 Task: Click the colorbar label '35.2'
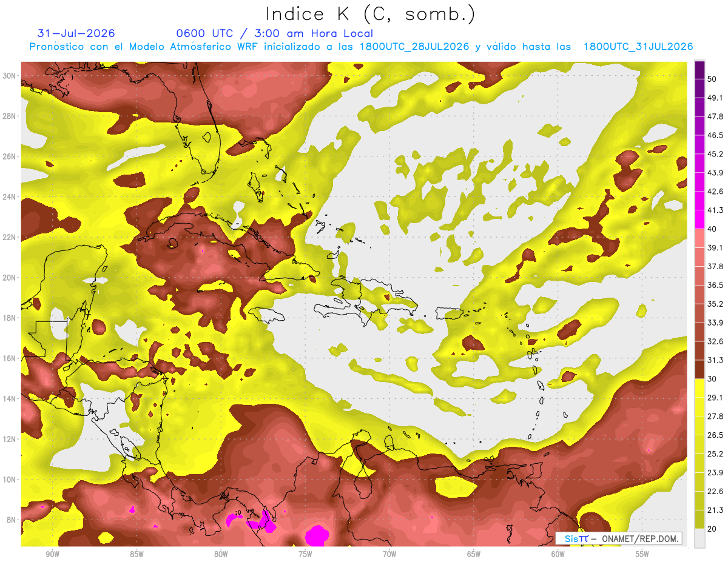pos(715,304)
